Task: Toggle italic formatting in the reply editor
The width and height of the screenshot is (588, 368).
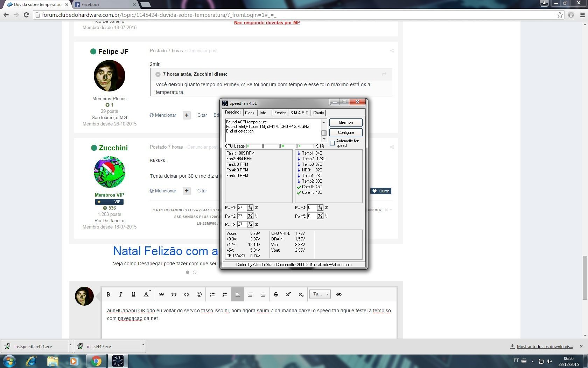Action: (x=121, y=294)
